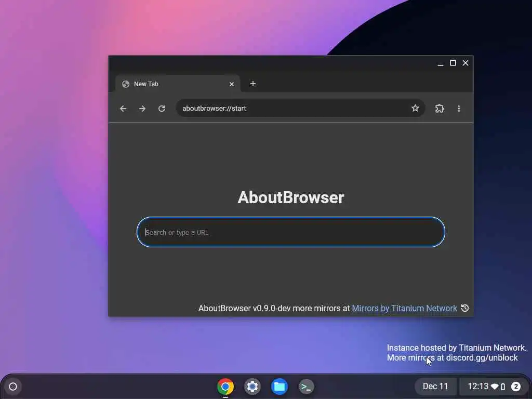Viewport: 532px width, 399px height.
Task: Reload the page
Action: tap(162, 108)
